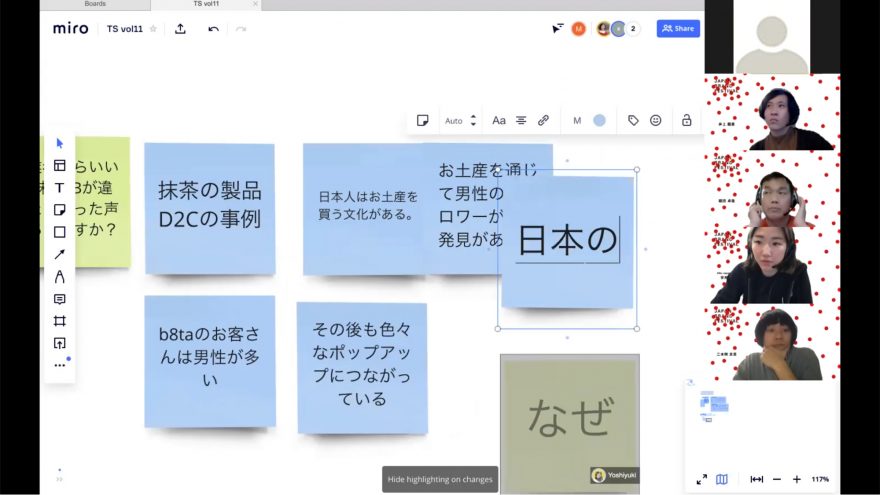Export the board with upload arrow icon
880x495 pixels.
click(x=180, y=29)
